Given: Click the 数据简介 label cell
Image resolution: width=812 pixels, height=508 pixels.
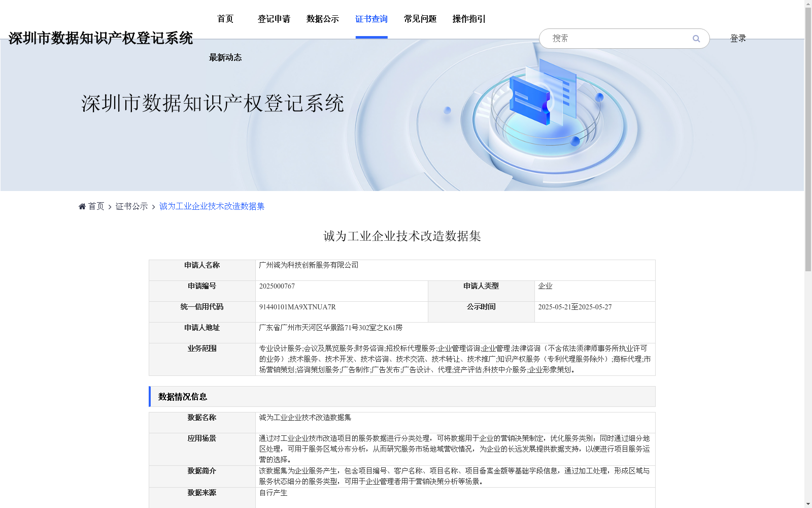Looking at the screenshot, I should 202,477.
